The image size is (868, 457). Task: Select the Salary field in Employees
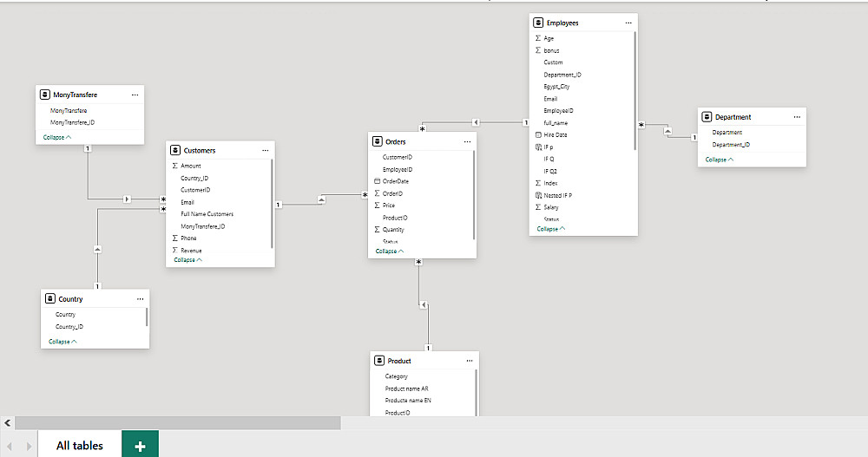[x=551, y=207]
